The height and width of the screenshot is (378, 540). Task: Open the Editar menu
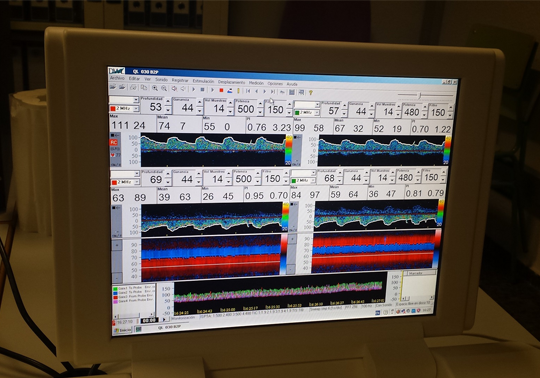click(134, 79)
